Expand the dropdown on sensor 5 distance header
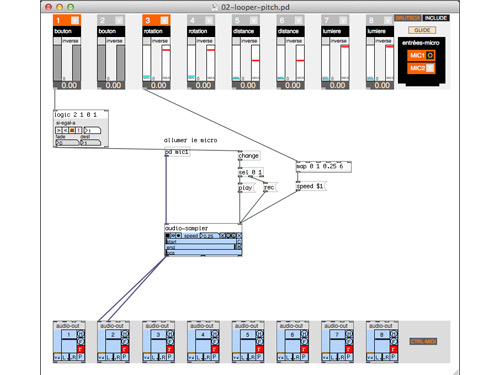The width and height of the screenshot is (500, 375). 254,20
